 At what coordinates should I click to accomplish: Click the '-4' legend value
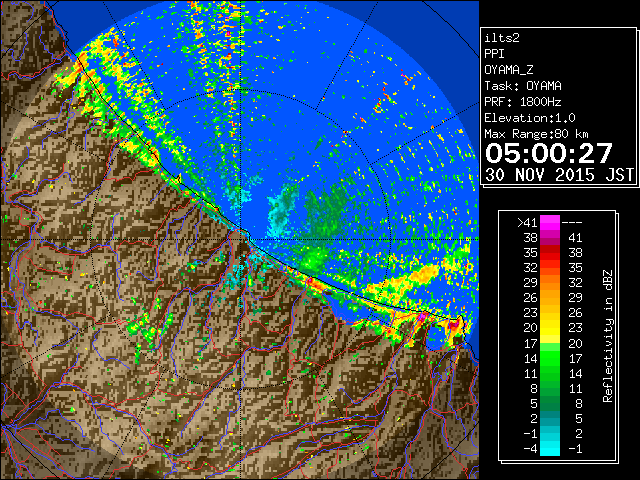pyautogui.click(x=530, y=449)
